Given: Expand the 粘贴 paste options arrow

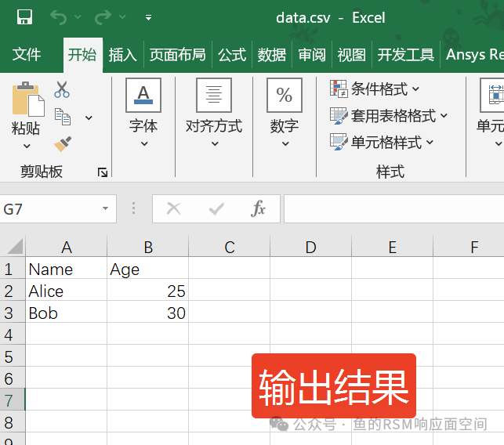Looking at the screenshot, I should pyautogui.click(x=27, y=147).
